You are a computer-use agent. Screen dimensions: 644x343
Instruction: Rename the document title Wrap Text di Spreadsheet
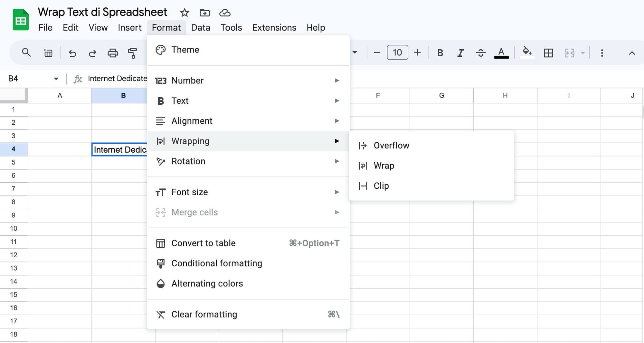pyautogui.click(x=102, y=12)
